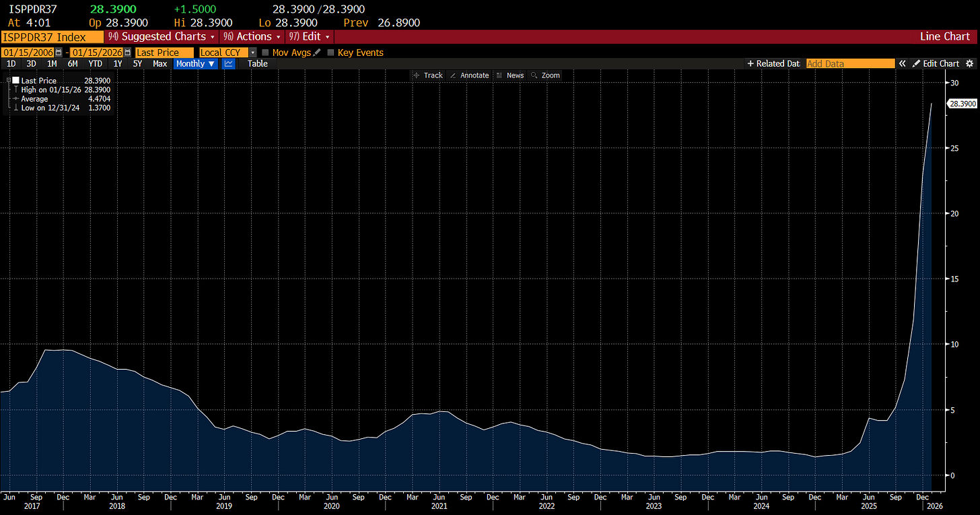
Task: Open chart settings gear icon
Action: point(970,64)
